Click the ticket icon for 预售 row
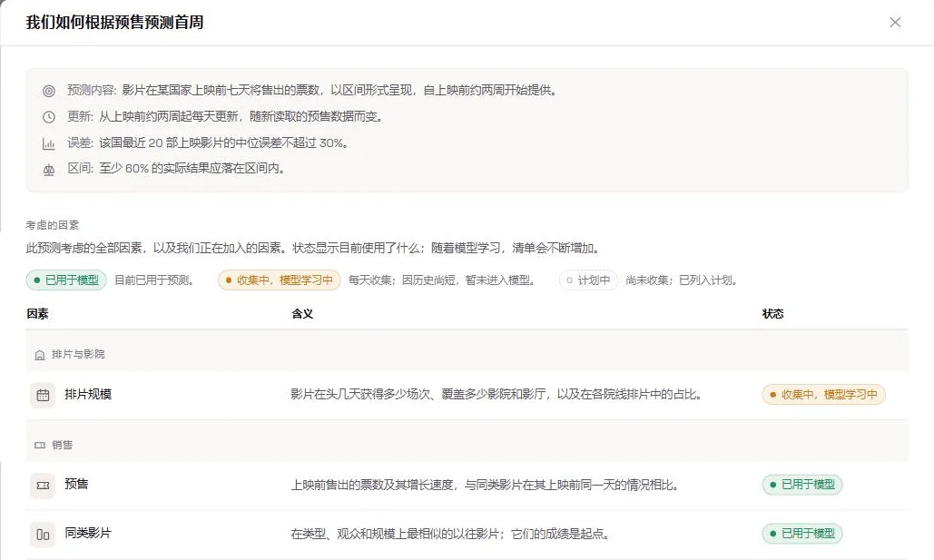Image resolution: width=934 pixels, height=560 pixels. point(43,485)
